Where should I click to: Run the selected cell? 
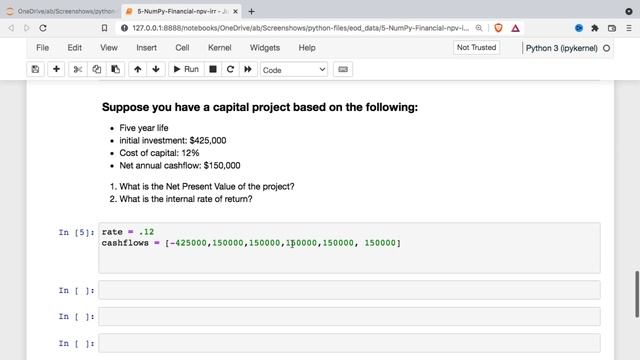(x=186, y=69)
